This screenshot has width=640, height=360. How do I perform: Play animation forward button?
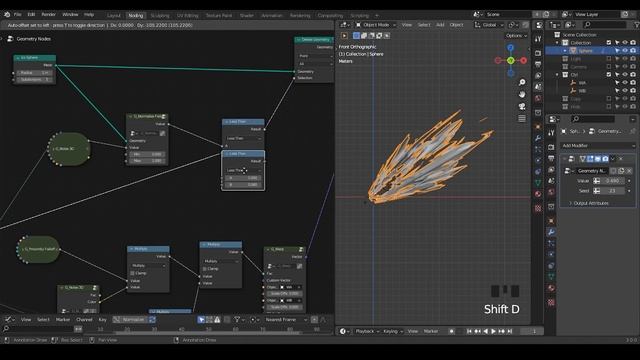pyautogui.click(x=493, y=331)
